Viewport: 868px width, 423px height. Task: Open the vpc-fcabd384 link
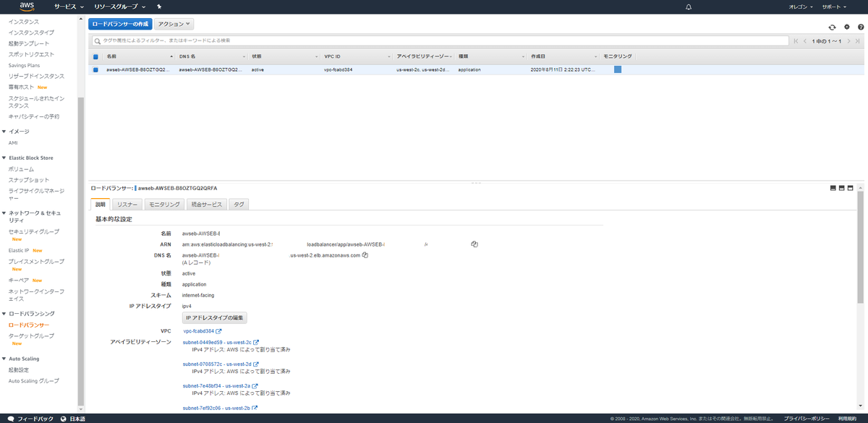199,331
